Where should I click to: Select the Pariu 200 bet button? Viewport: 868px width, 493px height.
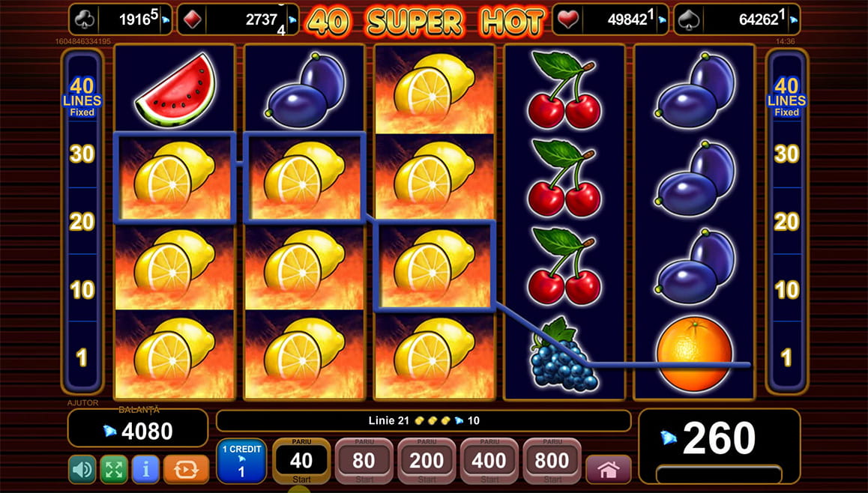pyautogui.click(x=427, y=461)
